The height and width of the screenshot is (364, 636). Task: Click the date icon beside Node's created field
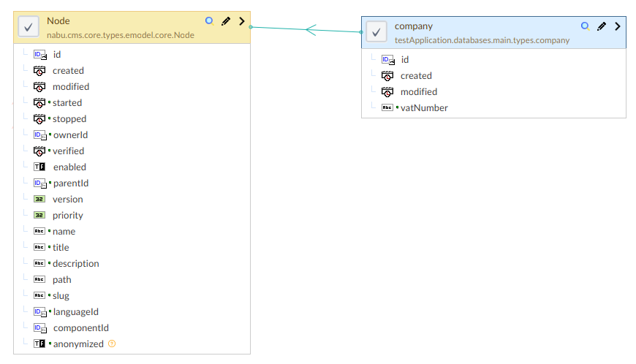click(39, 71)
